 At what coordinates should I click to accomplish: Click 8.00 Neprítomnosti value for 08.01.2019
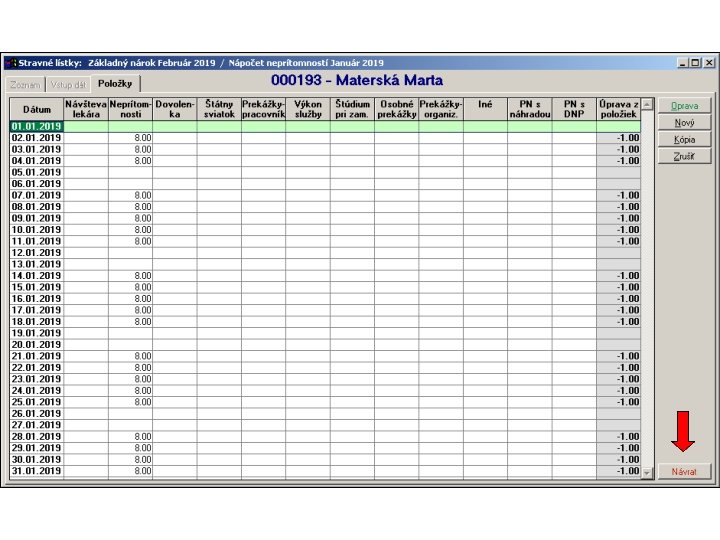pyautogui.click(x=130, y=207)
